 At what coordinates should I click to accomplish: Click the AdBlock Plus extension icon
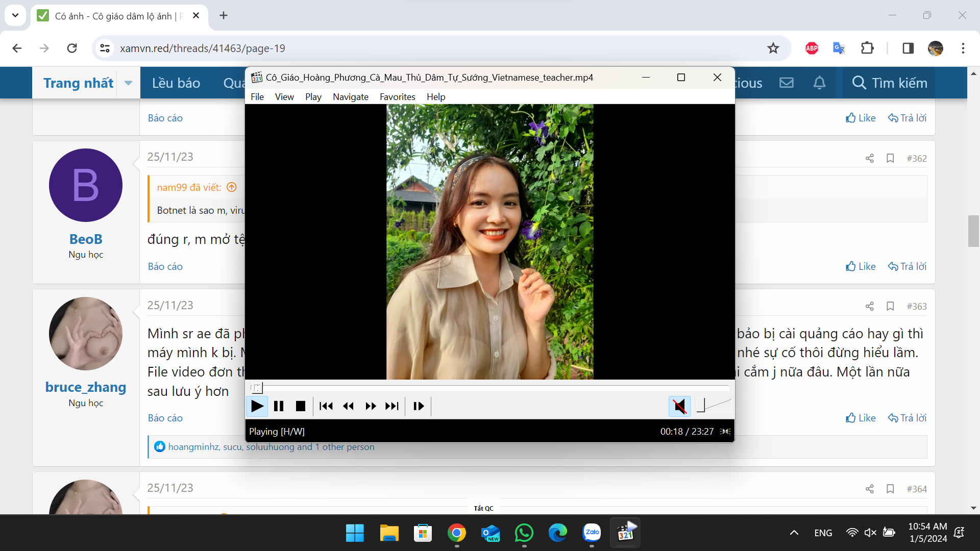pos(812,48)
